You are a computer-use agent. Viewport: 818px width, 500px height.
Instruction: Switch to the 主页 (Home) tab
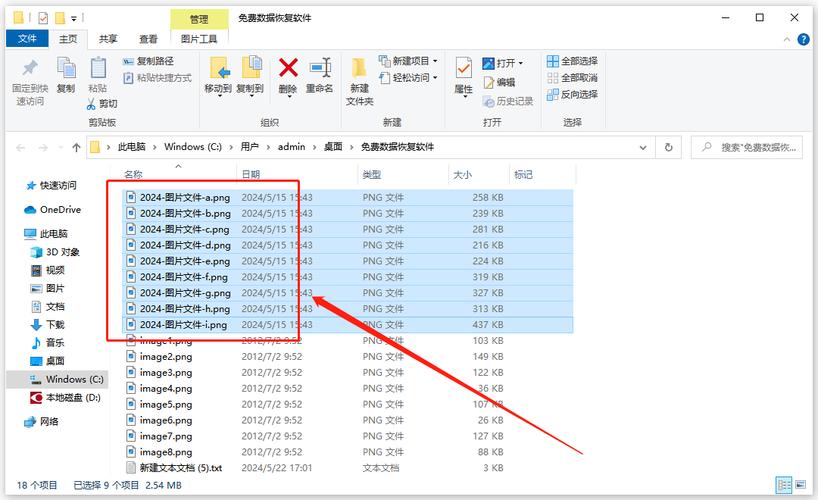point(68,39)
